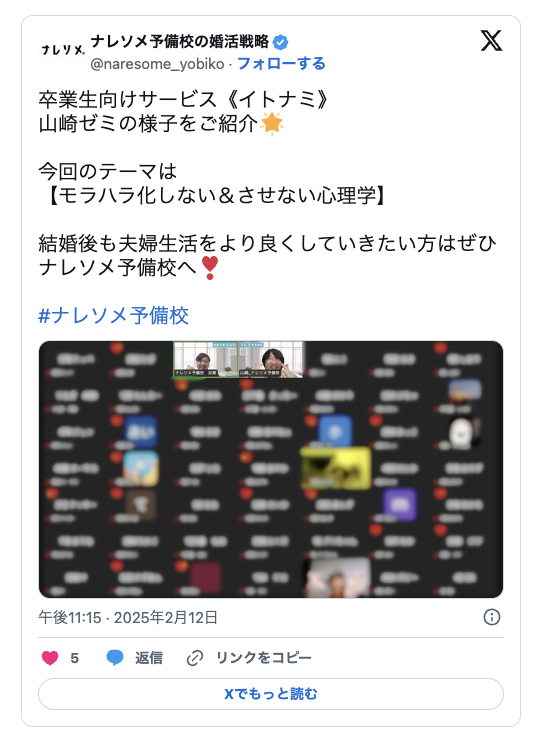The height and width of the screenshot is (744, 540).
Task: Open the @naresome_yobiko handle
Action: 157,64
